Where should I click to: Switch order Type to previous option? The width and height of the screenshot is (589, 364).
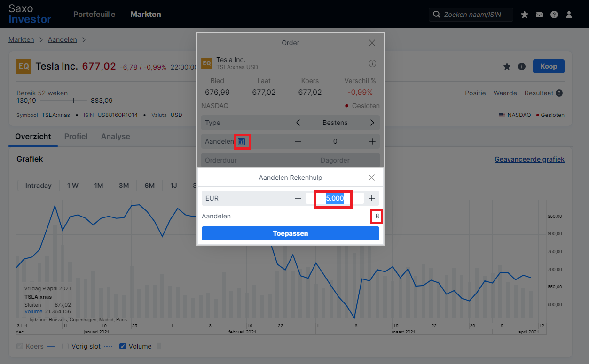pyautogui.click(x=298, y=123)
